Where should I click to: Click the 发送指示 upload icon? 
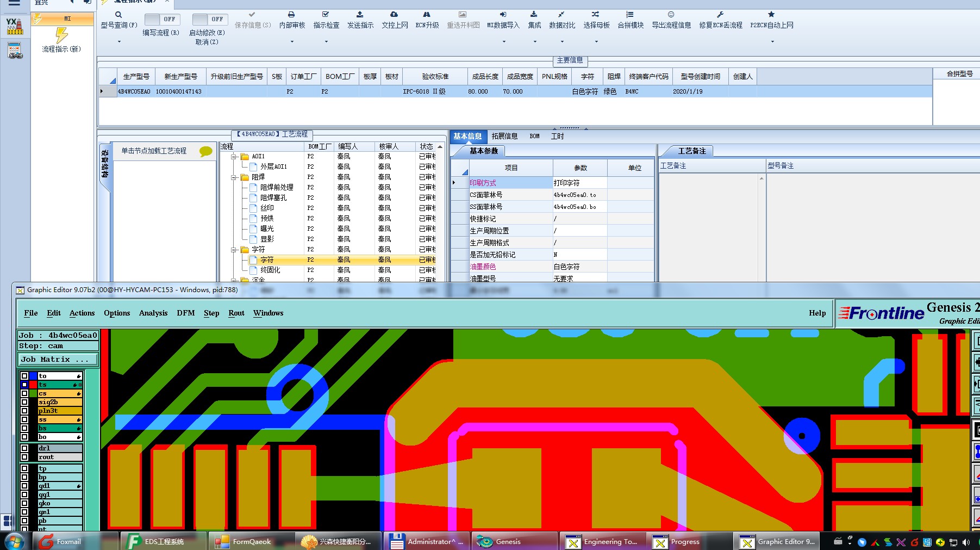pyautogui.click(x=360, y=15)
